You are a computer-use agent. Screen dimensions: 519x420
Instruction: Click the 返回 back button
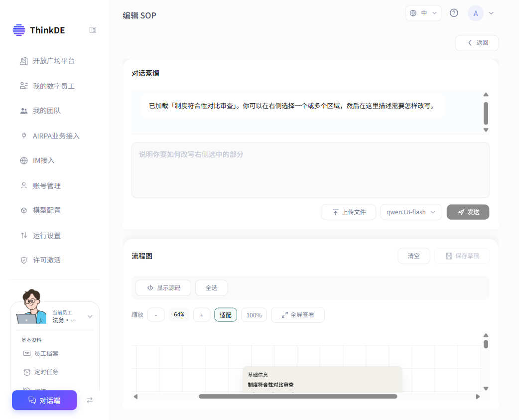pos(477,43)
